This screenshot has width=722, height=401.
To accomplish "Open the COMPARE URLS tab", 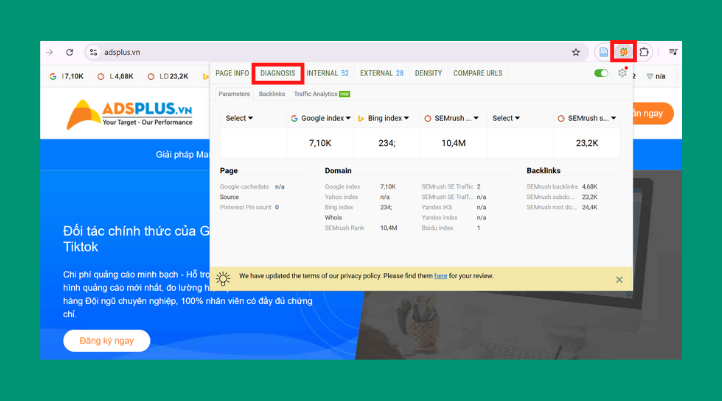I will 477,73.
